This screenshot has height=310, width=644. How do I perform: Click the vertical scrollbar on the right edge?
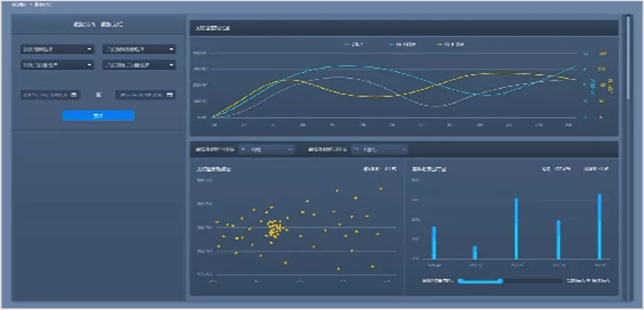pos(628,57)
